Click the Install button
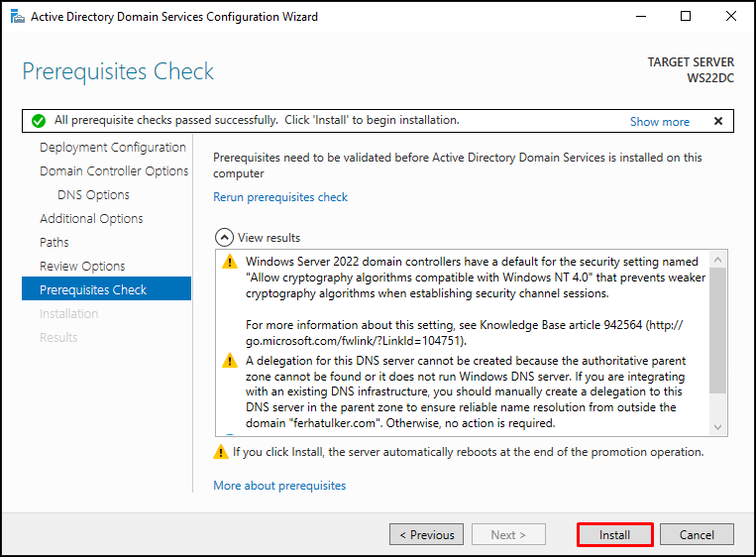Screen dimensions: 756x557 614,535
